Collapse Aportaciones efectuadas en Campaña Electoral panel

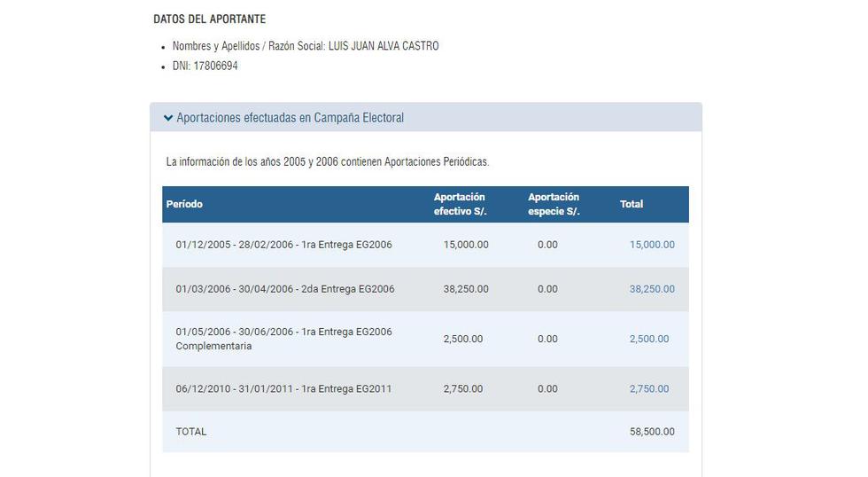point(426,117)
